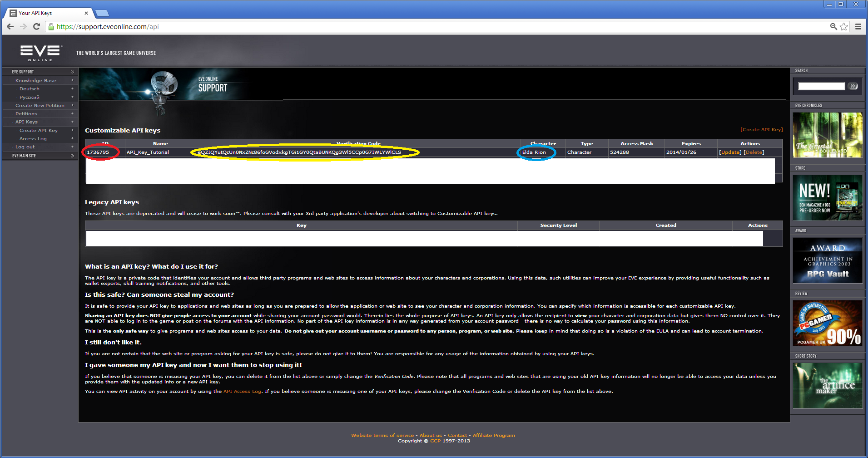Click expiry date 2014/01/26
Viewport: 868px width, 461px height.
(x=681, y=152)
